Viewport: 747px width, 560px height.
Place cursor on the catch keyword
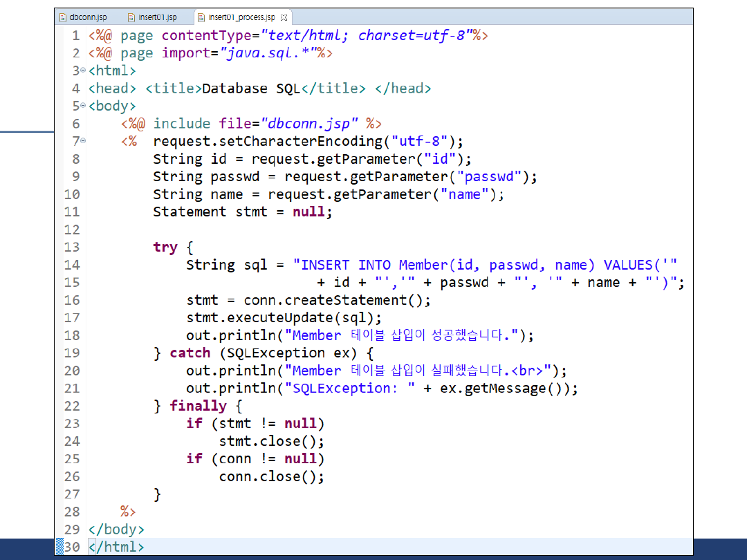(x=190, y=353)
